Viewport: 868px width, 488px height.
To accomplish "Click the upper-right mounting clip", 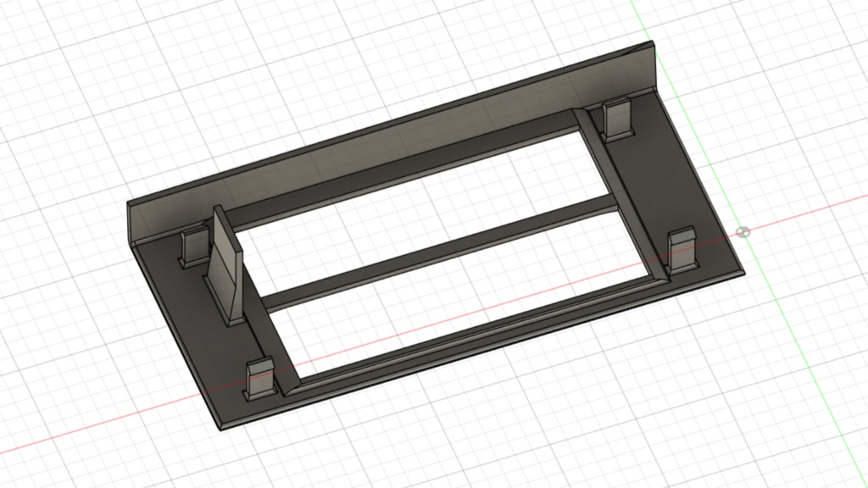I will coord(618,119).
